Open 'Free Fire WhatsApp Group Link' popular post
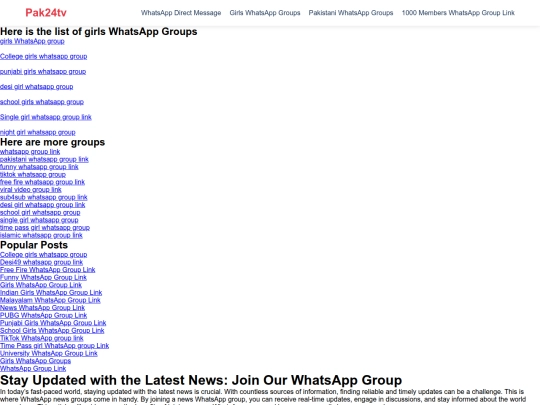The width and height of the screenshot is (540, 405). click(48, 270)
